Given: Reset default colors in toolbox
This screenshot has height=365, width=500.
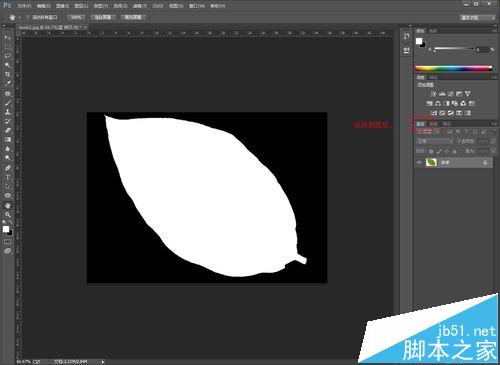Looking at the screenshot, I should coord(4,222).
